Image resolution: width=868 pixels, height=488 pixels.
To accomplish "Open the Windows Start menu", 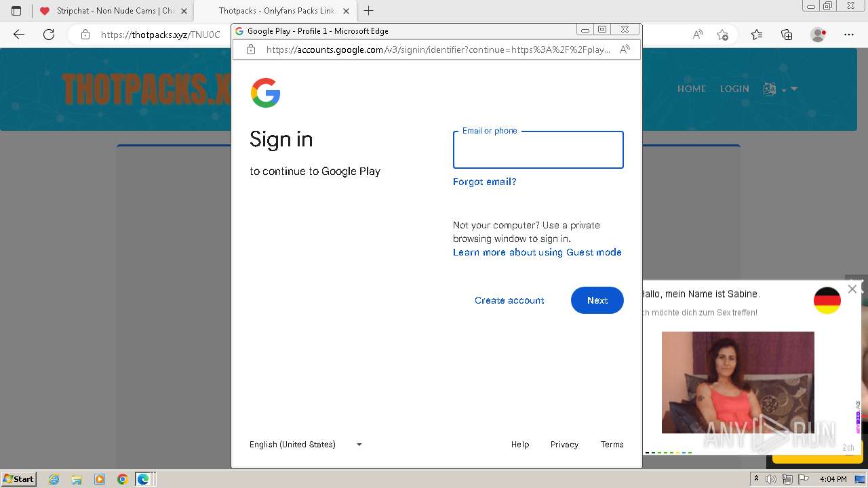I will (x=19, y=479).
